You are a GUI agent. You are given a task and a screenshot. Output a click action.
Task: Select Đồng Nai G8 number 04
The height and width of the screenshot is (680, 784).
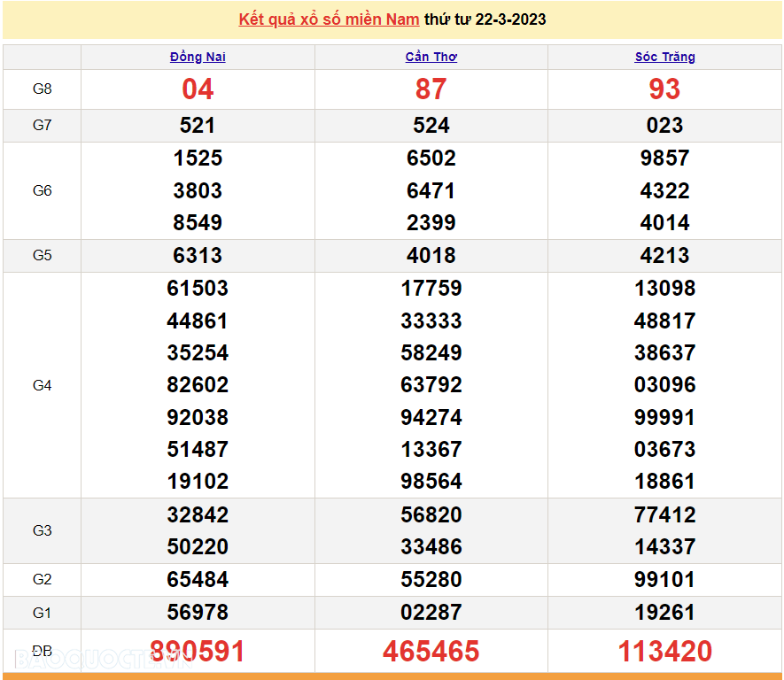pos(198,89)
